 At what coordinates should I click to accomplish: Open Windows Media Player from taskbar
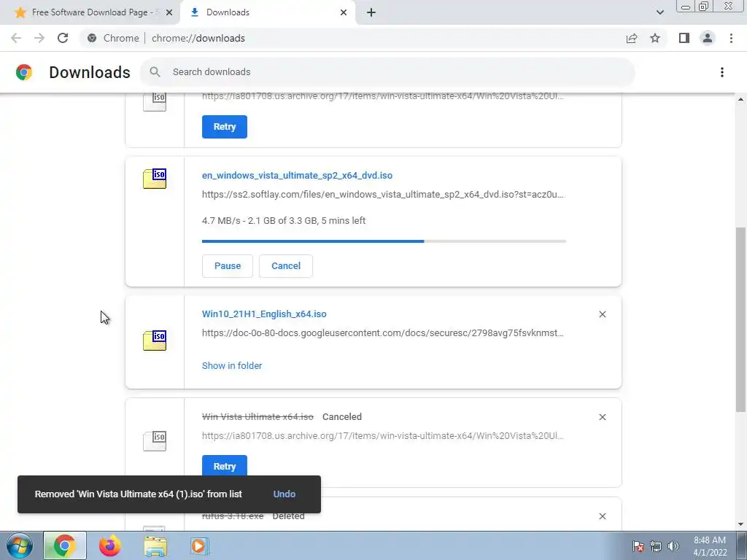(199, 545)
